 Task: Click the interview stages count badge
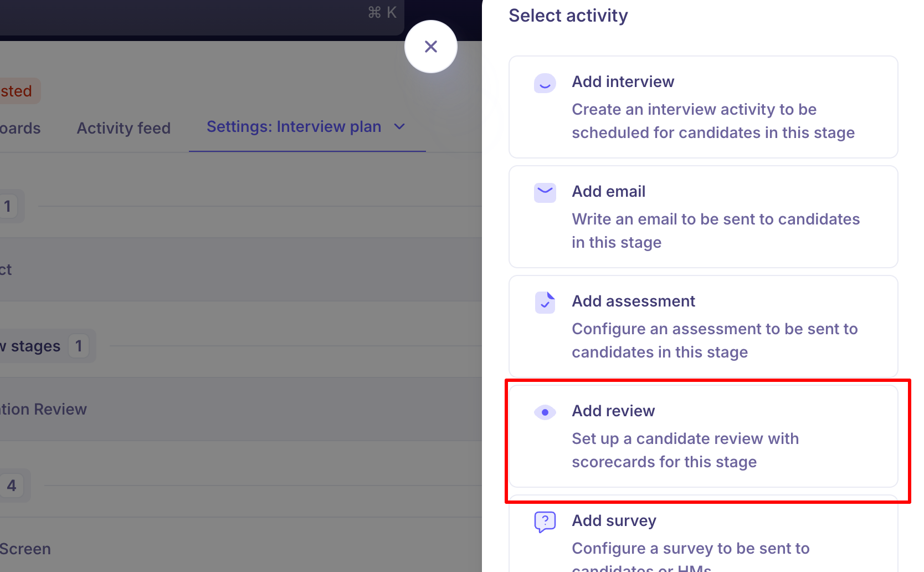[79, 346]
